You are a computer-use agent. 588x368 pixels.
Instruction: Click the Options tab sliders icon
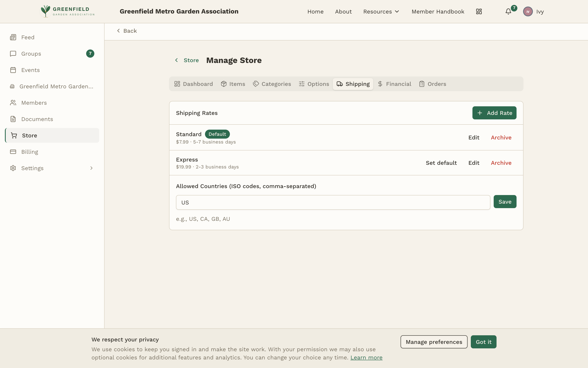(302, 84)
